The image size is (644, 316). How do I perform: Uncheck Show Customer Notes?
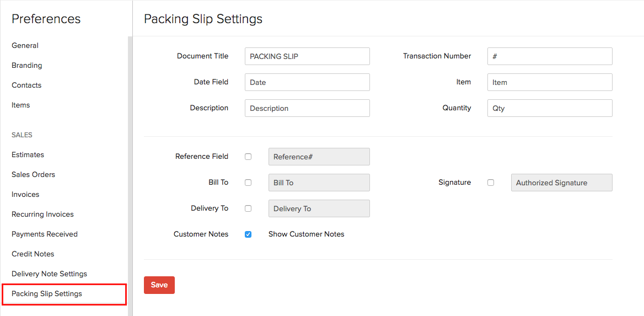pyautogui.click(x=248, y=234)
